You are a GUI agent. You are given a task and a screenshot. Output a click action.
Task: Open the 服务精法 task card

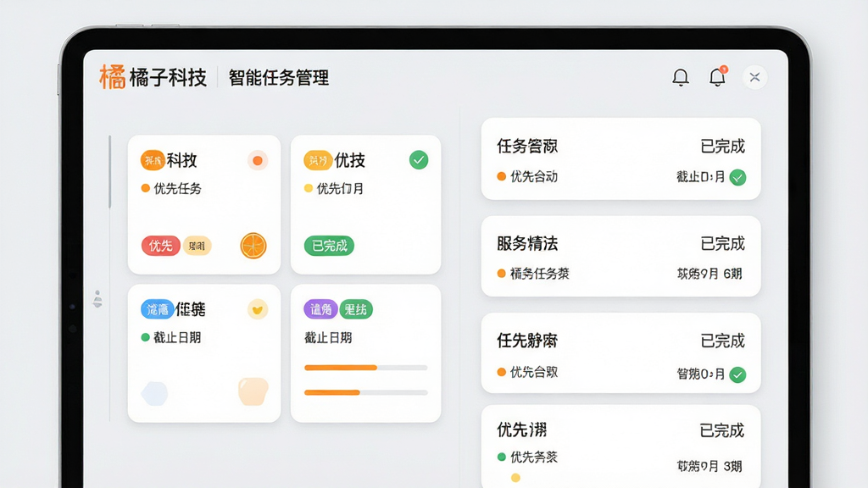coord(620,256)
